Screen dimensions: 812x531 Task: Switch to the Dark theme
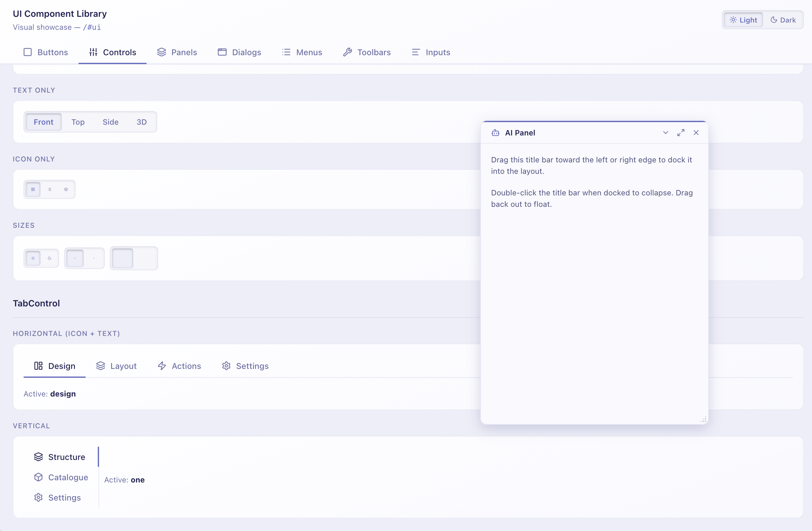783,20
